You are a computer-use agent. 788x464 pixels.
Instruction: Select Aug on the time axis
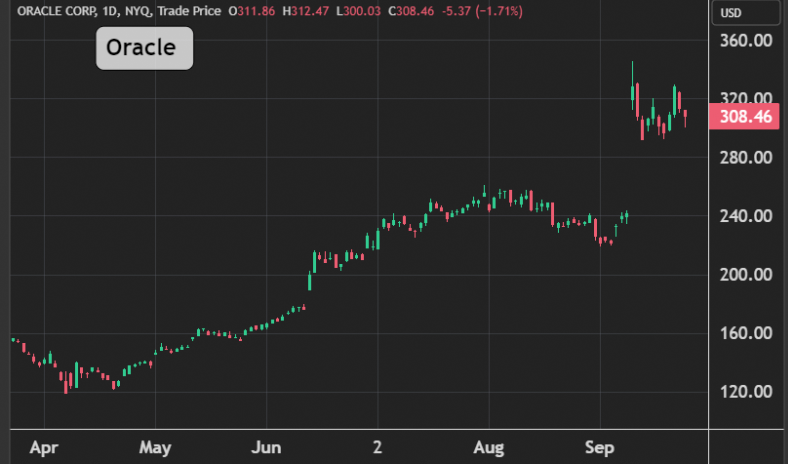(x=488, y=446)
